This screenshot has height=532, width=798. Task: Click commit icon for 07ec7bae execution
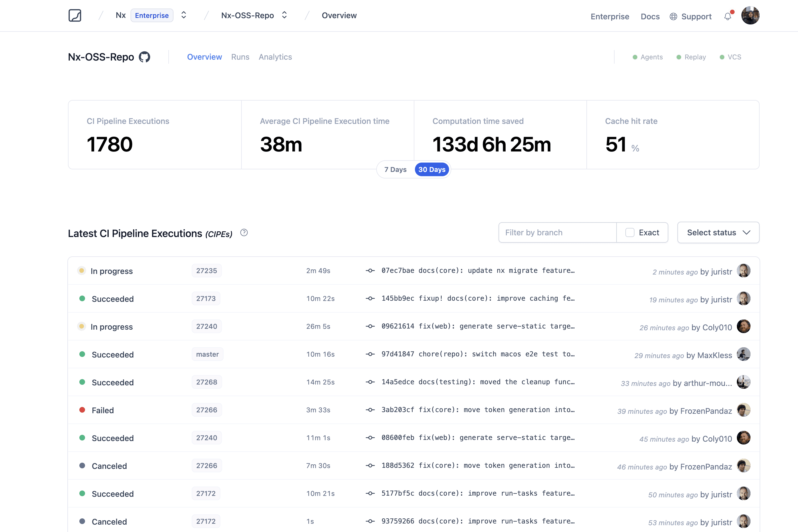[370, 271]
